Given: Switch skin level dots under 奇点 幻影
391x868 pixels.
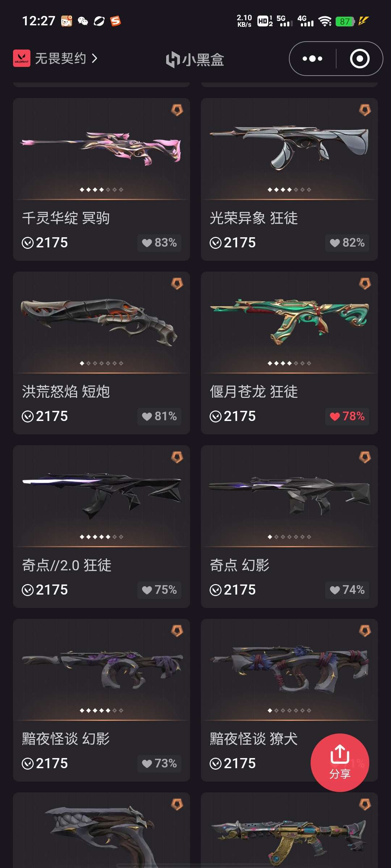Looking at the screenshot, I should (x=289, y=537).
